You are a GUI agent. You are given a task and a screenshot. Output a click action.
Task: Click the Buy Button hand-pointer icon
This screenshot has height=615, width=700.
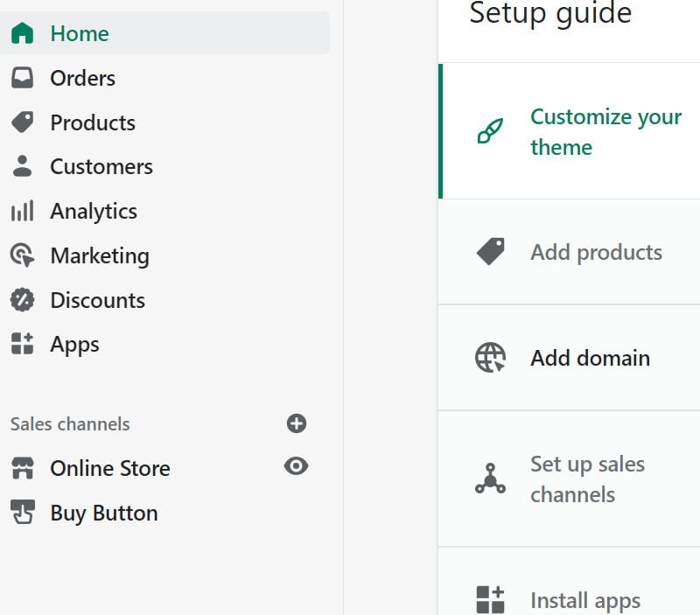(23, 512)
